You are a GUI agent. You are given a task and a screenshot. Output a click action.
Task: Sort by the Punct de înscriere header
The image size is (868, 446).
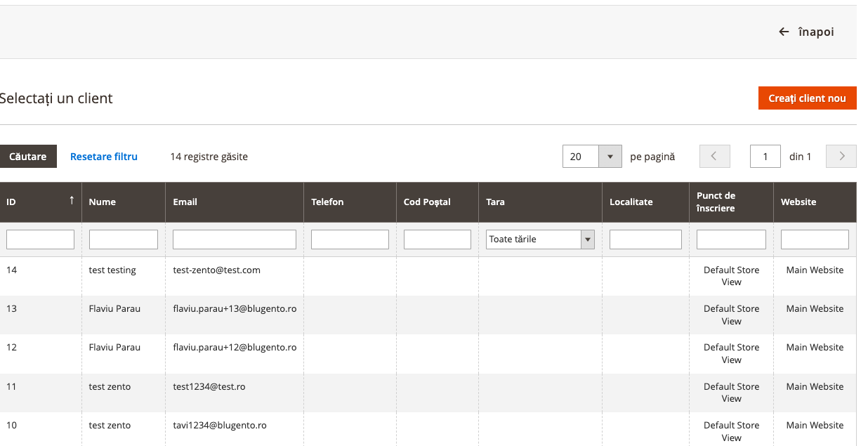pyautogui.click(x=731, y=202)
